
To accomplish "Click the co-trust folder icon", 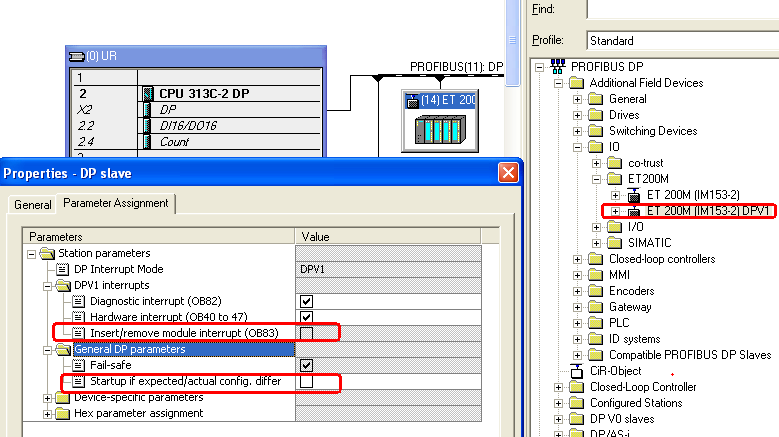I will (615, 163).
